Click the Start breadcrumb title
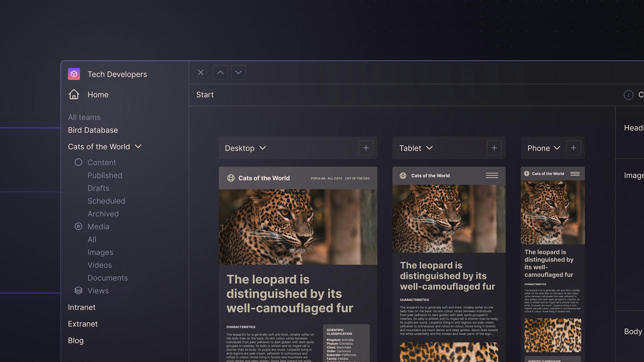This screenshot has width=644, height=362. (x=205, y=94)
